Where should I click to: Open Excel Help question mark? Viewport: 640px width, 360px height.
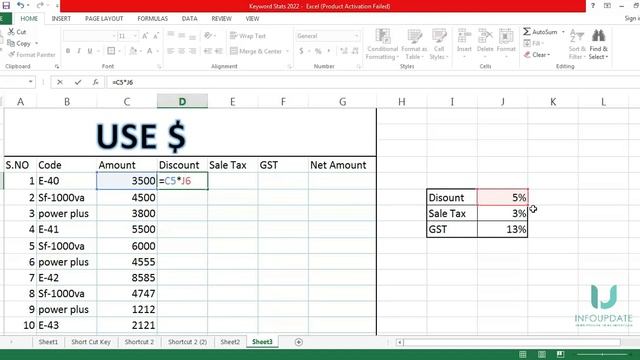pyautogui.click(x=593, y=6)
